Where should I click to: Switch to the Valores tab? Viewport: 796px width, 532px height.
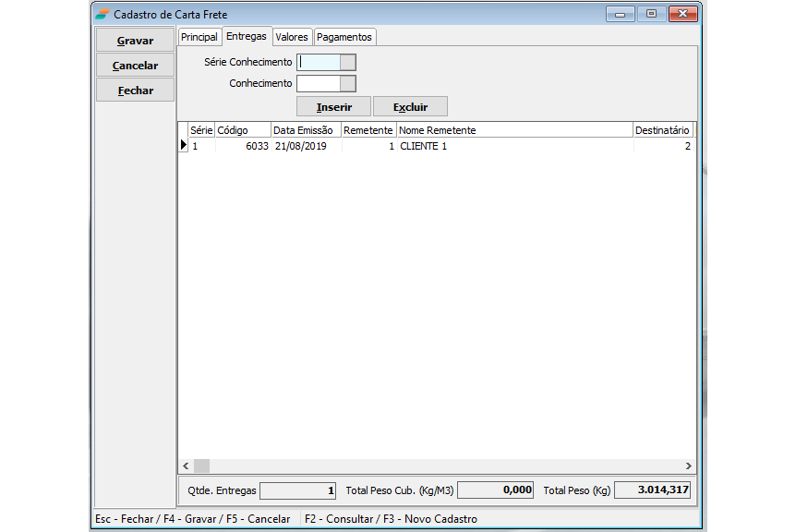(292, 37)
